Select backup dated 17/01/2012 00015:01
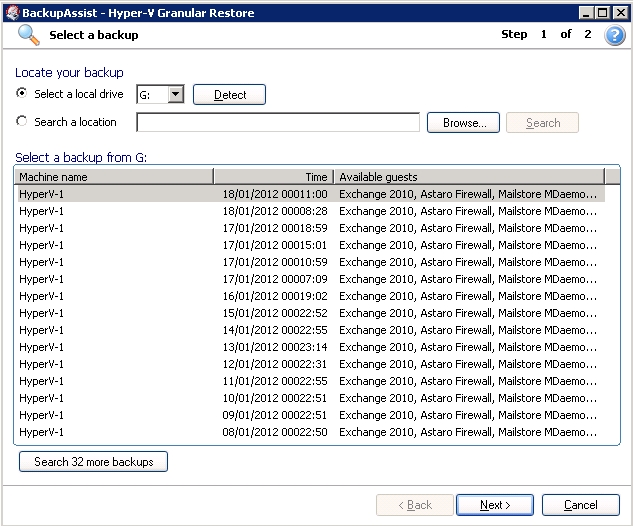This screenshot has width=633, height=526. 311,245
